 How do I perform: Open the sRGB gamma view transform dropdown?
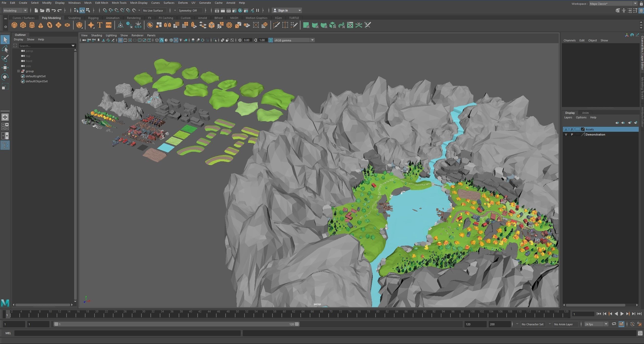pyautogui.click(x=312, y=40)
